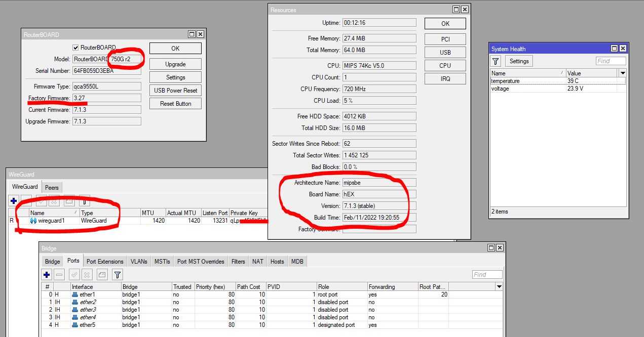The height and width of the screenshot is (337, 644).
Task: Maximize the Resources window
Action: 456,9
